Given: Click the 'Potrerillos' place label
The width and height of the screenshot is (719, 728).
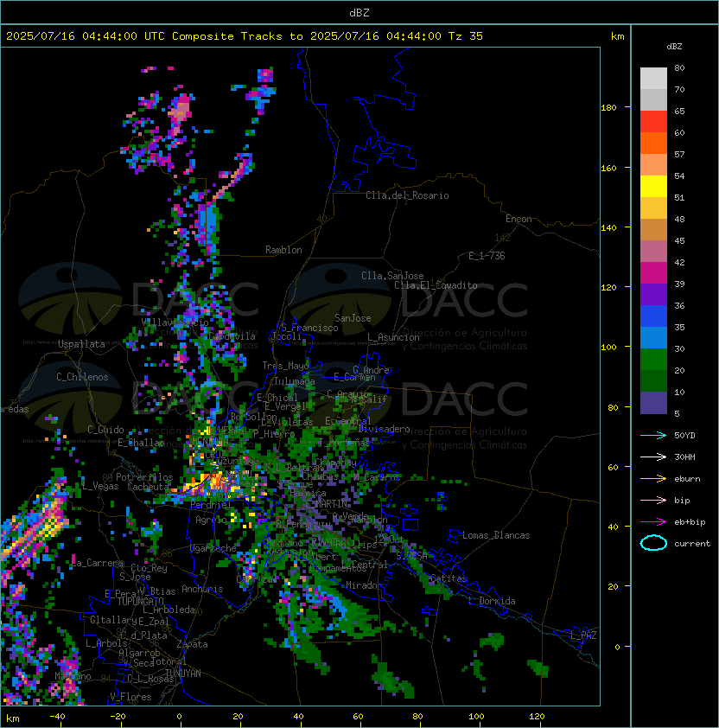Looking at the screenshot, I should [x=144, y=477].
